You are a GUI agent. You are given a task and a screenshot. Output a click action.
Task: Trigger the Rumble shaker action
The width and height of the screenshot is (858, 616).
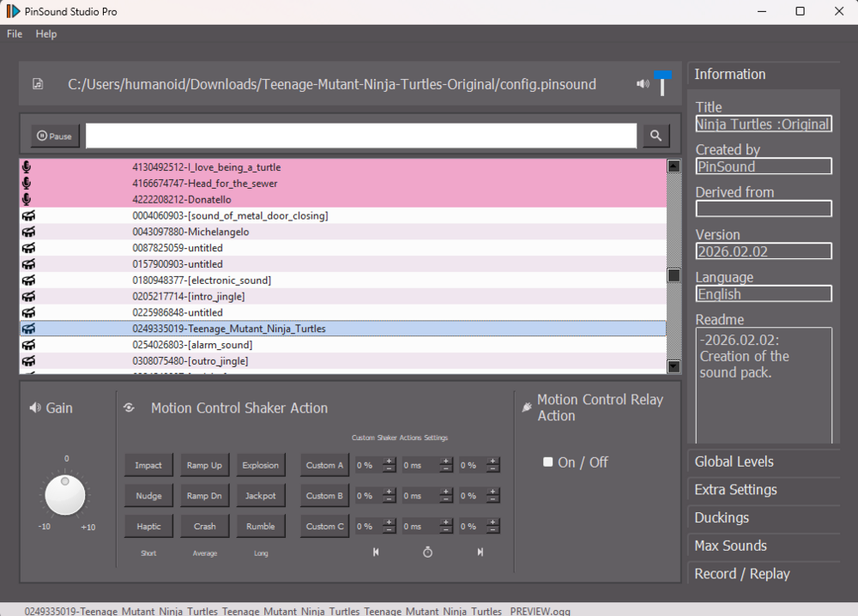(261, 526)
